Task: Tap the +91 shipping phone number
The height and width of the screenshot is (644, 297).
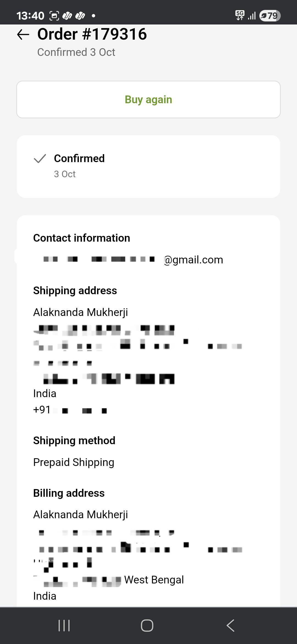Action: (70, 410)
